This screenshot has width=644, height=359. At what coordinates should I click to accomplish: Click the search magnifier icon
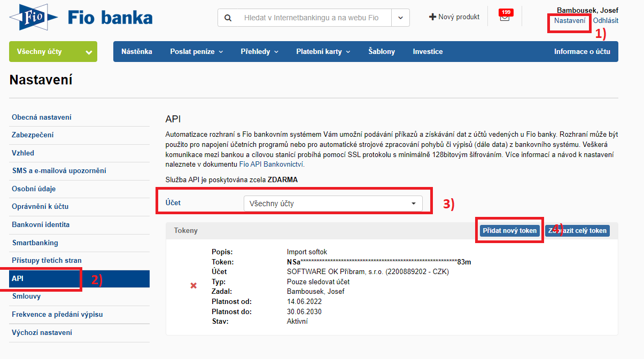[x=228, y=18]
